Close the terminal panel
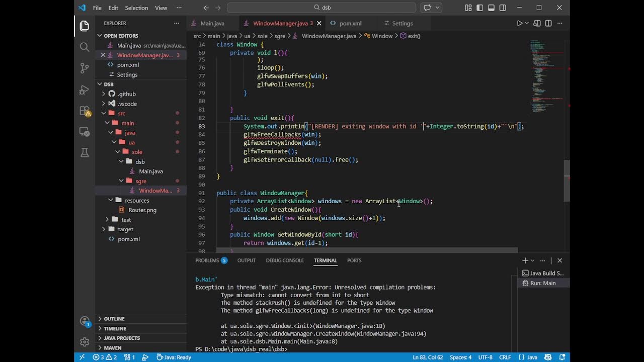This screenshot has height=362, width=644. point(560,260)
